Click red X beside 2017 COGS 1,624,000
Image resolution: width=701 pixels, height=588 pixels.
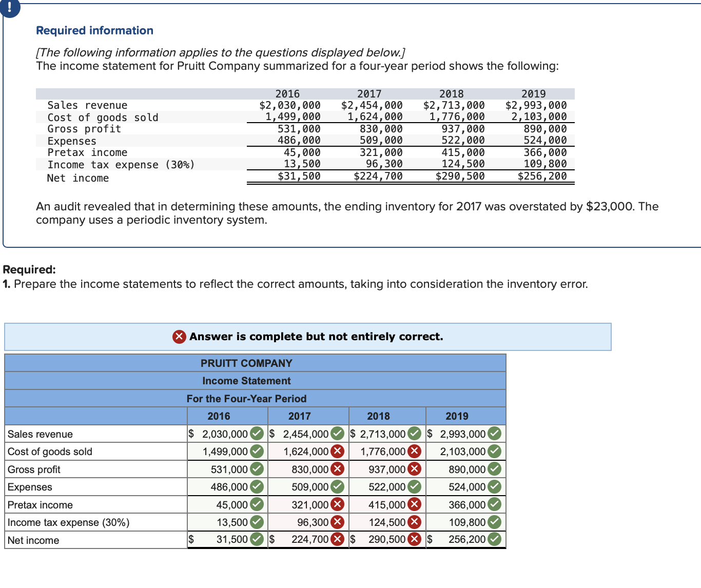338,452
